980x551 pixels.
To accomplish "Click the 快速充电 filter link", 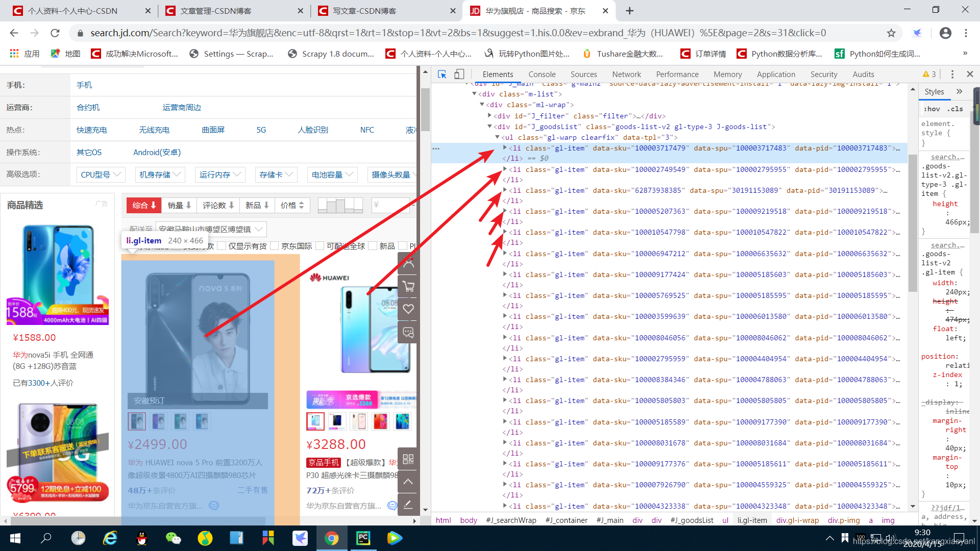I will [x=92, y=130].
